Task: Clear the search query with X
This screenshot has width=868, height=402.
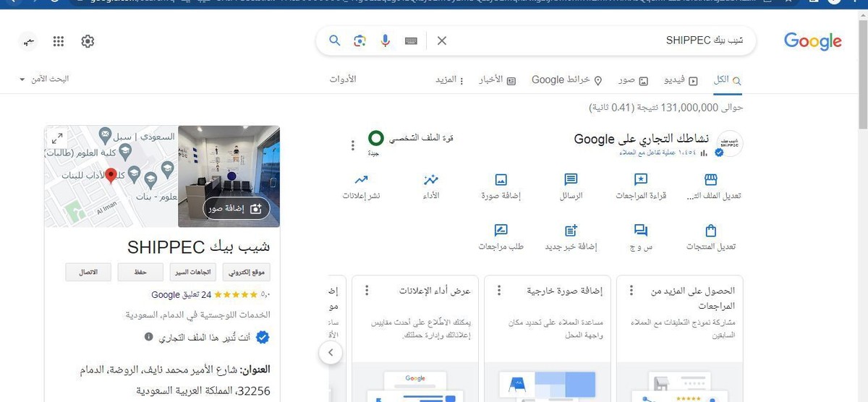Action: click(442, 40)
